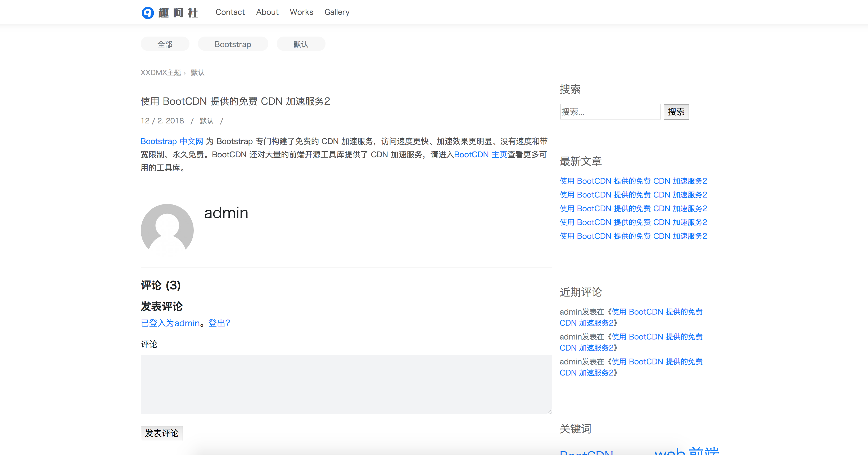868x455 pixels.
Task: Click the 趣问社 site logo icon
Action: click(x=148, y=13)
